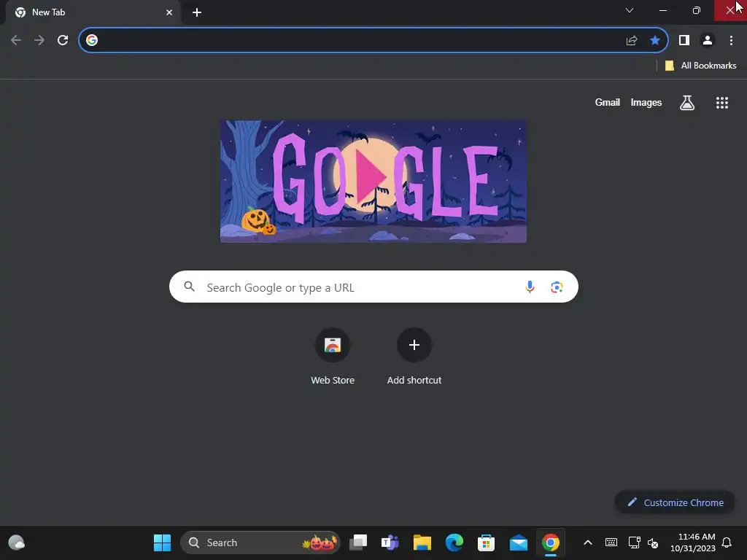Image resolution: width=747 pixels, height=560 pixels.
Task: Restore down the Chrome window
Action: coord(697,10)
